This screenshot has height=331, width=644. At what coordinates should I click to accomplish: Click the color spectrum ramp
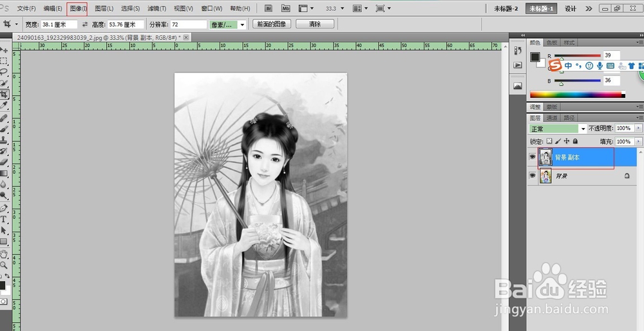coord(578,95)
